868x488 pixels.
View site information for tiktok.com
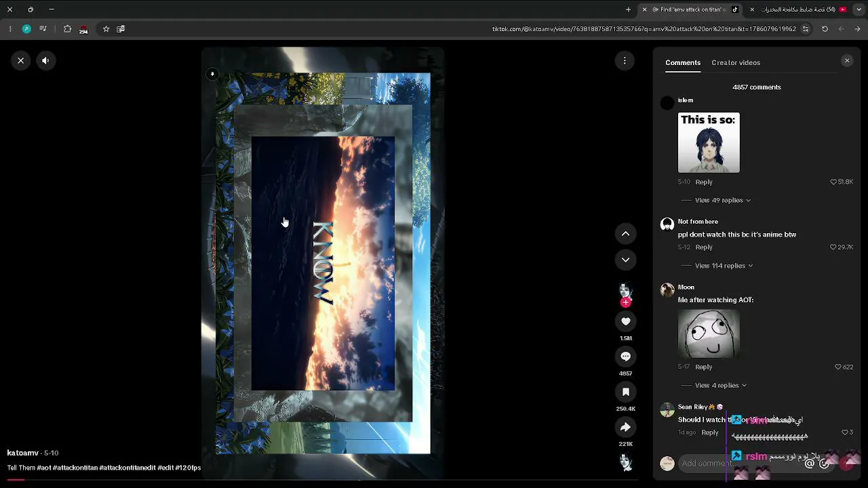pyautogui.click(x=806, y=29)
